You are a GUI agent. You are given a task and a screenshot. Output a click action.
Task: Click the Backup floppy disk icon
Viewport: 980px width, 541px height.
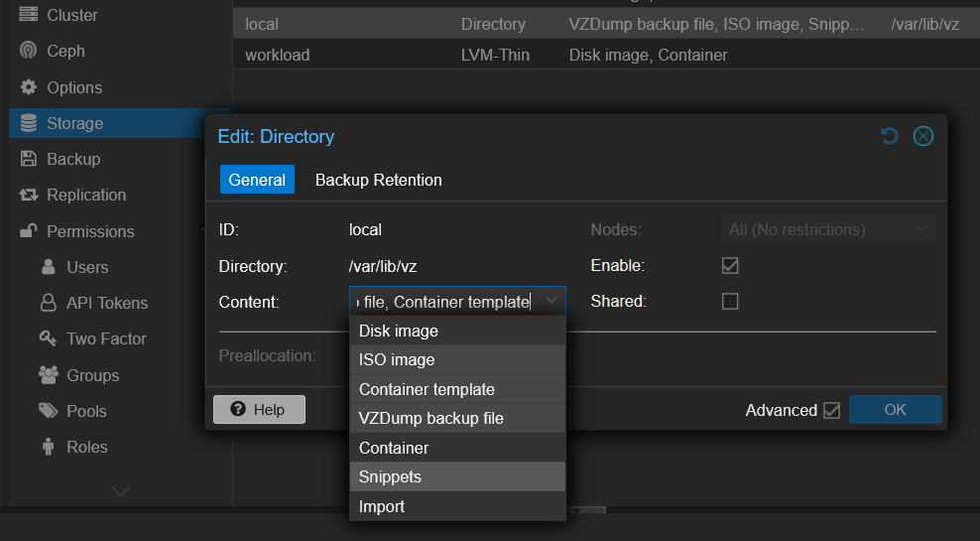29,159
